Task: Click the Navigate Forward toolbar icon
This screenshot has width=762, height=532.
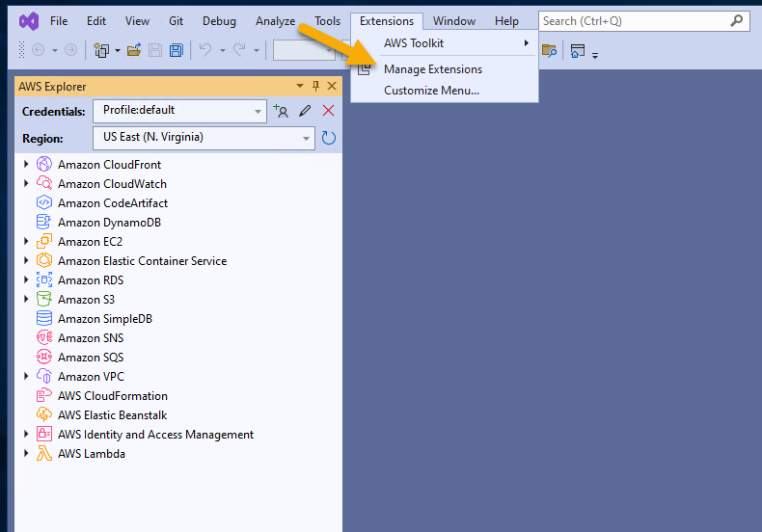Action: tap(71, 50)
